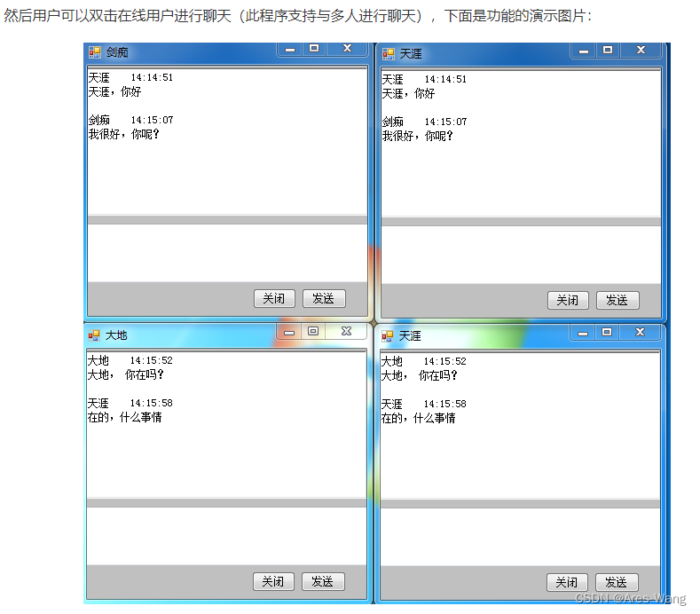Screen dimensions: 700x614
Task: Click '大地 14:15:52' header in 大地 window
Action: pos(130,360)
